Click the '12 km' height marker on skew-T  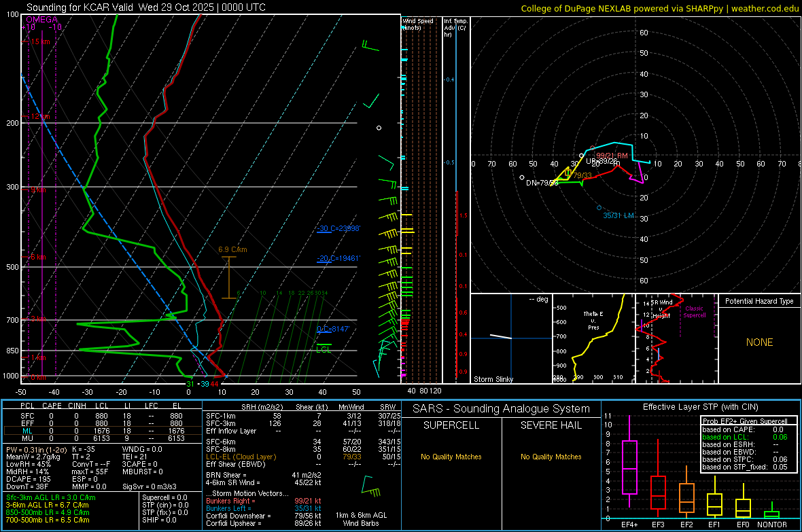coord(40,117)
